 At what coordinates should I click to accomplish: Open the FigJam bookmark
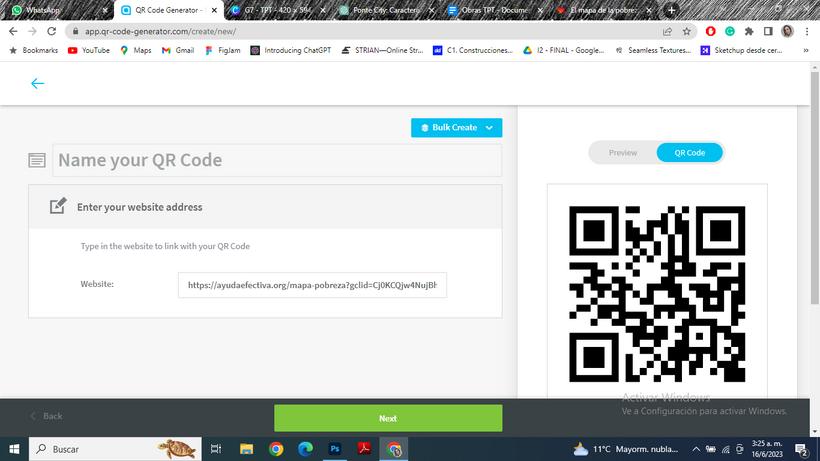coord(223,50)
